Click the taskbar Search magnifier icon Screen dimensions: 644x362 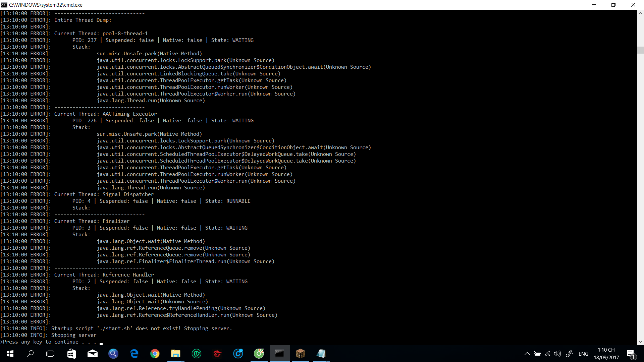30,354
